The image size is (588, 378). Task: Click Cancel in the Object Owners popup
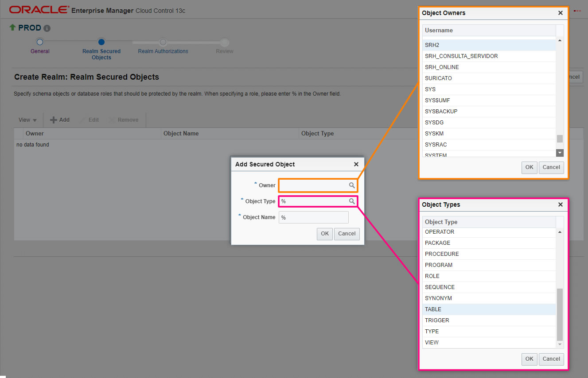(551, 167)
